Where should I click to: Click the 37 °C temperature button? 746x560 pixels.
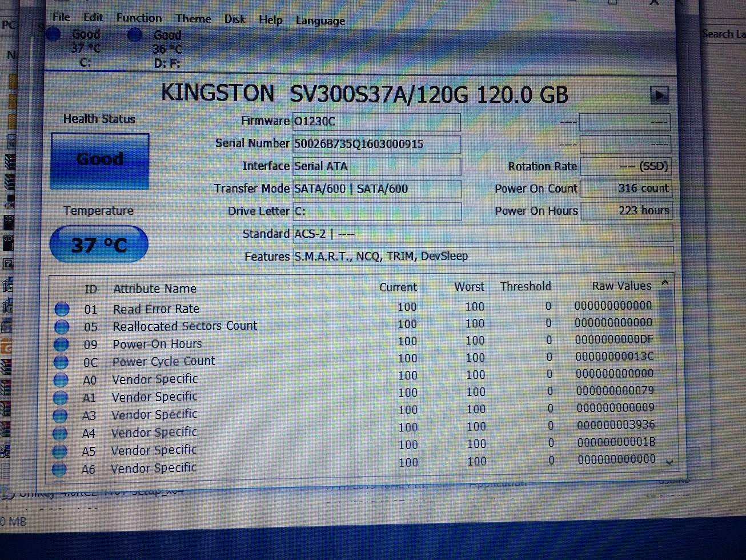[x=99, y=245]
